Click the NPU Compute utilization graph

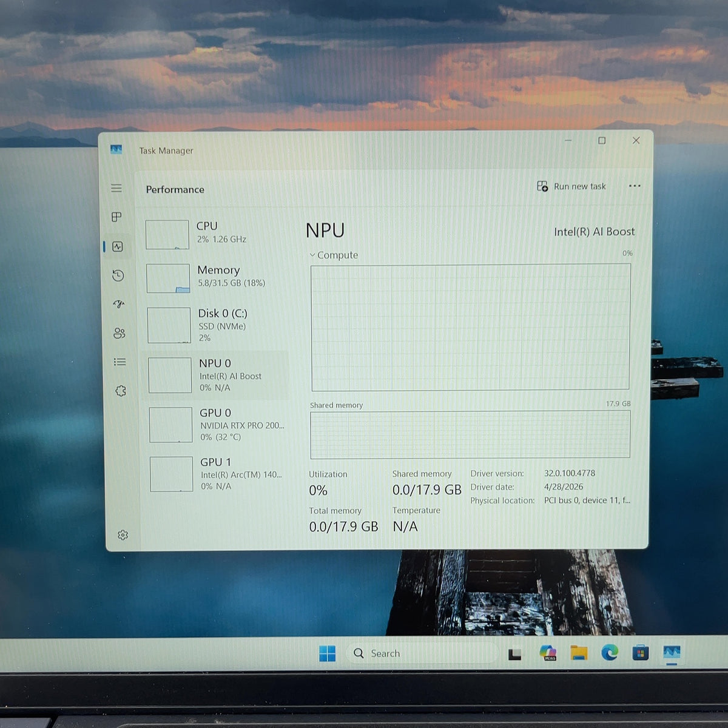click(471, 327)
